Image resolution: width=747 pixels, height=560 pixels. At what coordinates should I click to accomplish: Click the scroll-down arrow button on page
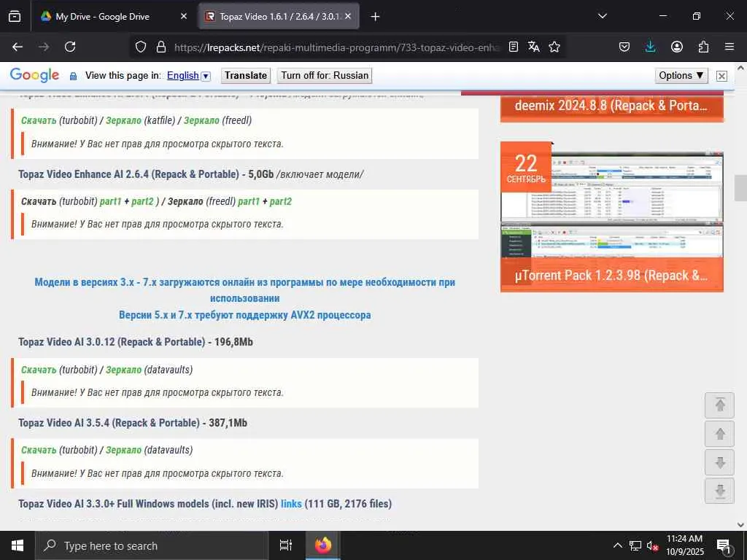point(719,462)
